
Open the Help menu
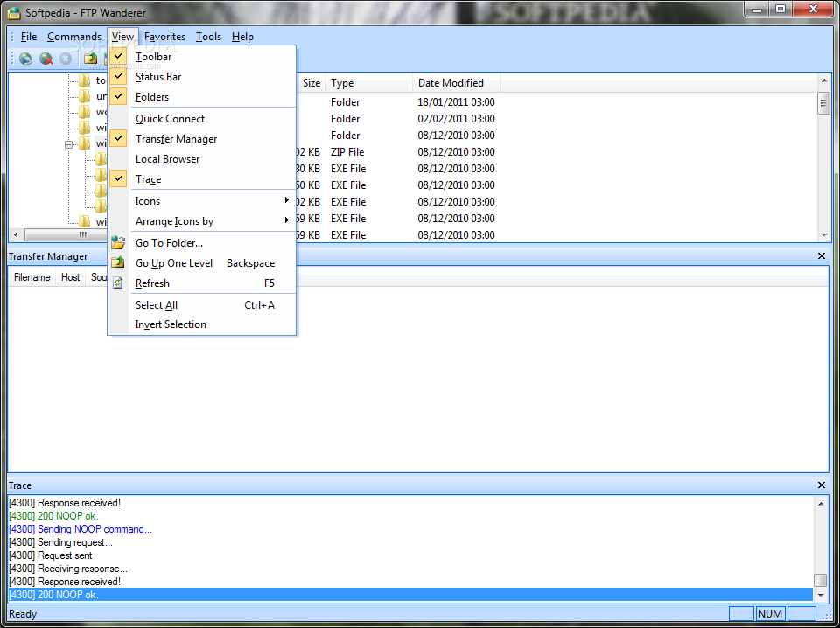tap(242, 37)
